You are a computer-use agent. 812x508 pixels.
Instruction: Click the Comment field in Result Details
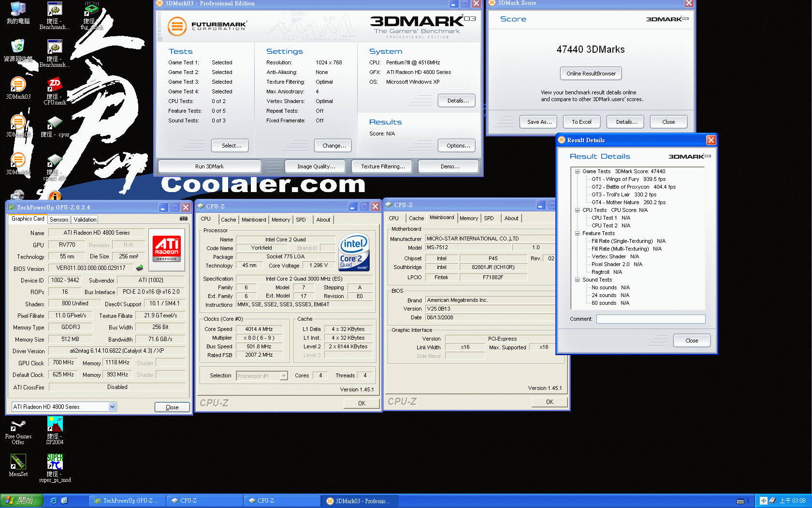point(651,319)
